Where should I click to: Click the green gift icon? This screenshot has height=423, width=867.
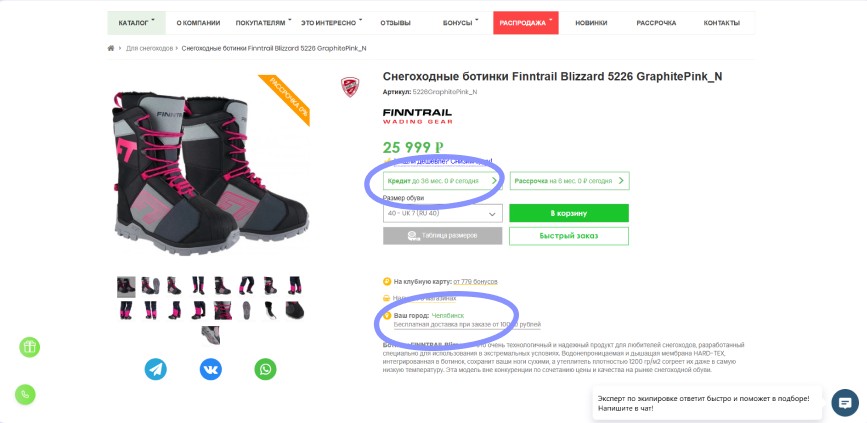[30, 347]
